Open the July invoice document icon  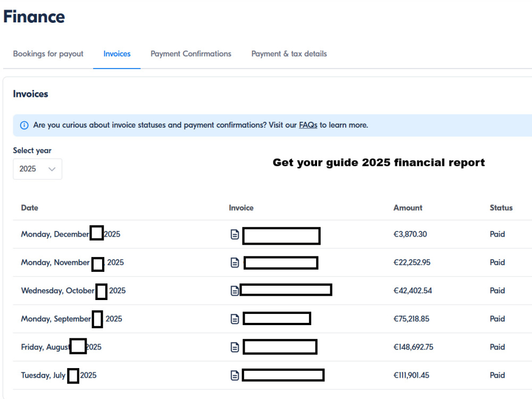pos(235,375)
